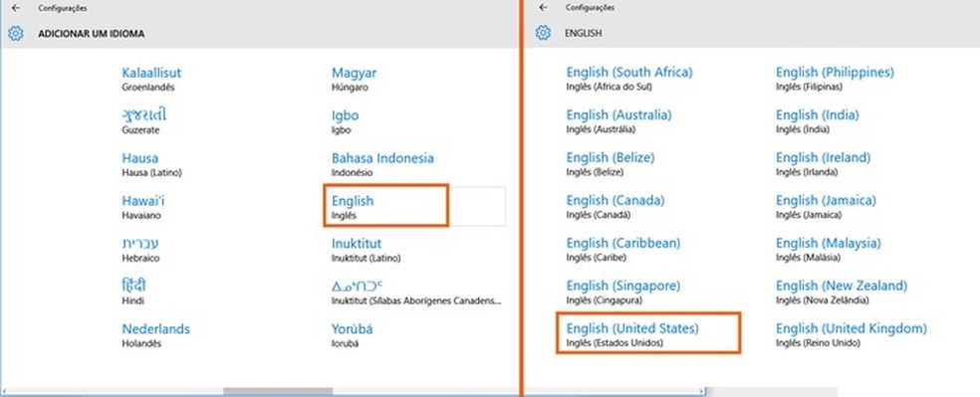Pick Hawai'i language option
Image resolution: width=980 pixels, height=397 pixels.
(143, 208)
